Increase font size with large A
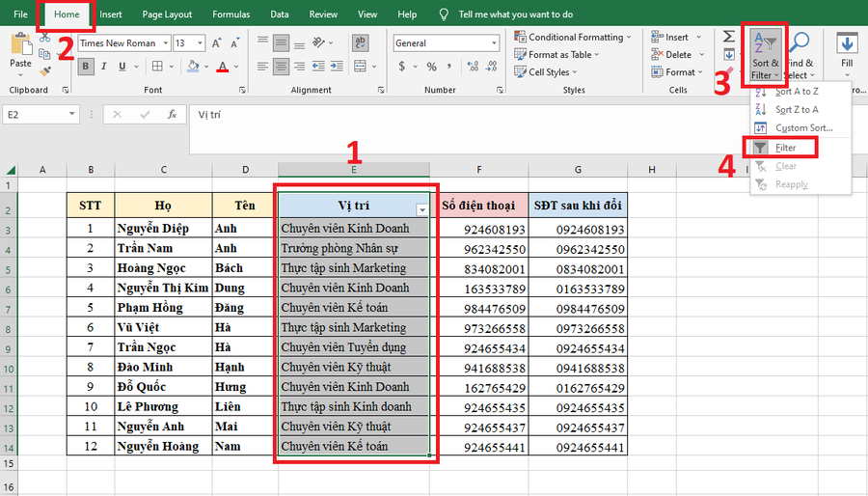Viewport: 868px width, 496px height. pos(217,43)
